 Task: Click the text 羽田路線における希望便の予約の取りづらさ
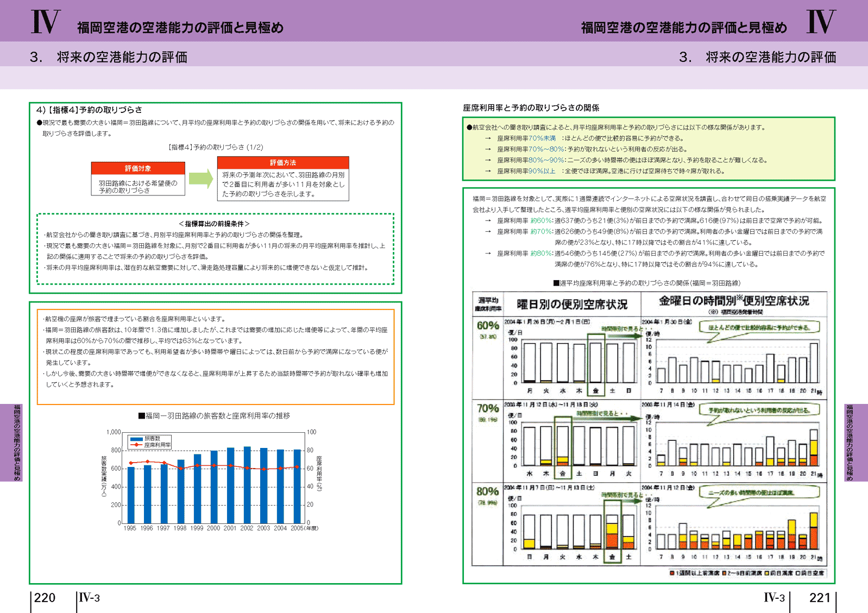coord(138,187)
